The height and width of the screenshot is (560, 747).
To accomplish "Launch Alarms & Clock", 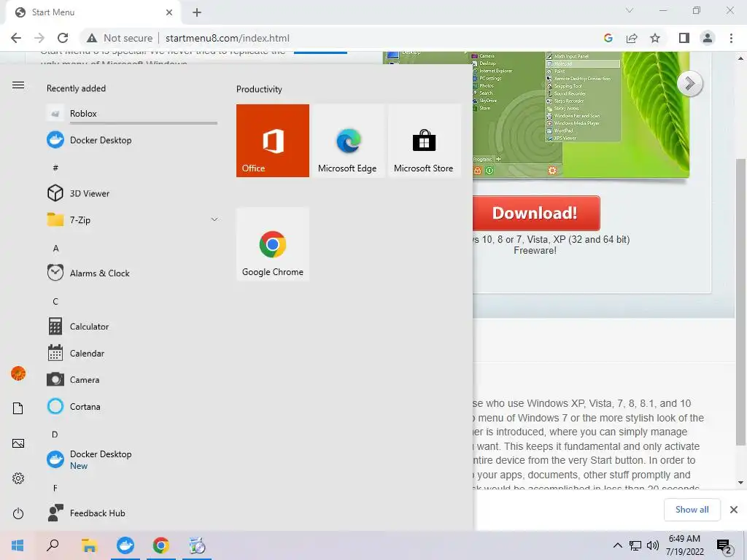I will 132,273.
